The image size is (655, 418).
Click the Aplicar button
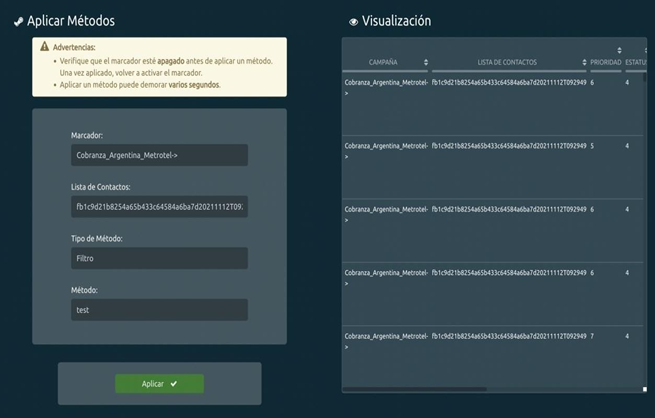159,384
